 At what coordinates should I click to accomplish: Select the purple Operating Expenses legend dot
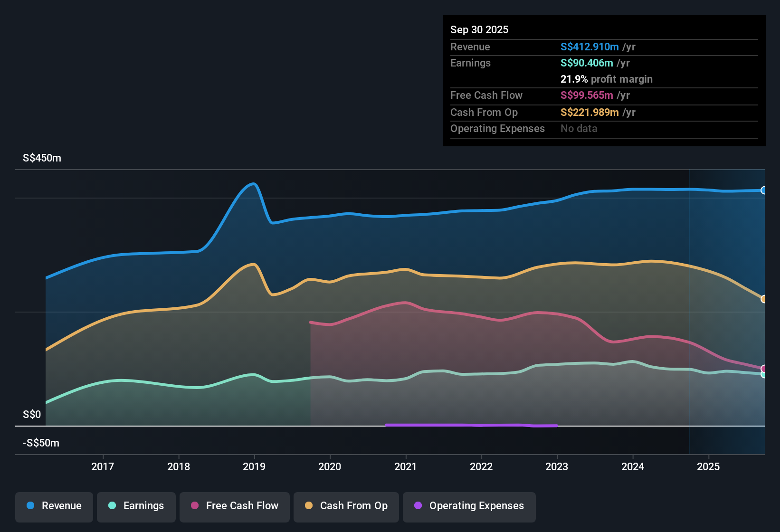click(418, 506)
